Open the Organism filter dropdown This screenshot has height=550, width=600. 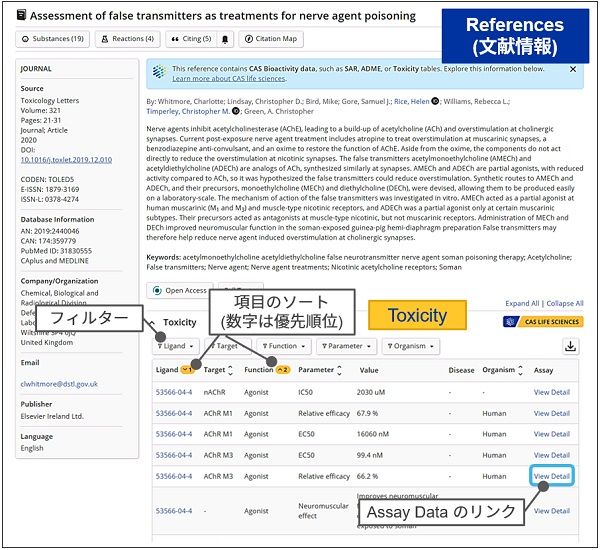pyautogui.click(x=411, y=346)
